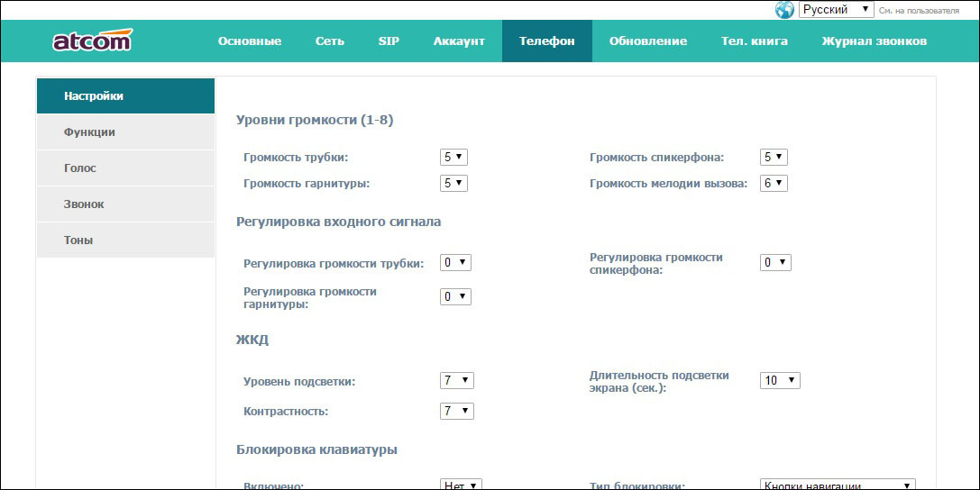Go to the SIP tab
This screenshot has width=980, height=490.
click(x=389, y=41)
